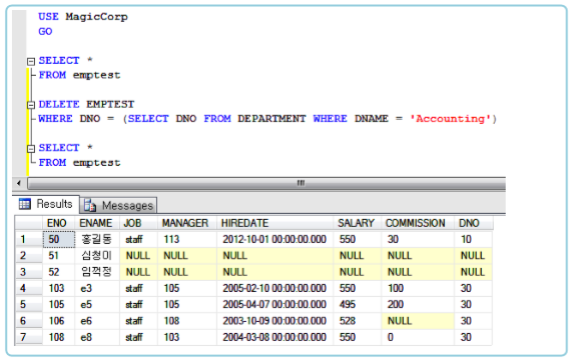Image resolution: width=572 pixels, height=360 pixels.
Task: Click the ENAME cell e5
Action: pyautogui.click(x=97, y=305)
